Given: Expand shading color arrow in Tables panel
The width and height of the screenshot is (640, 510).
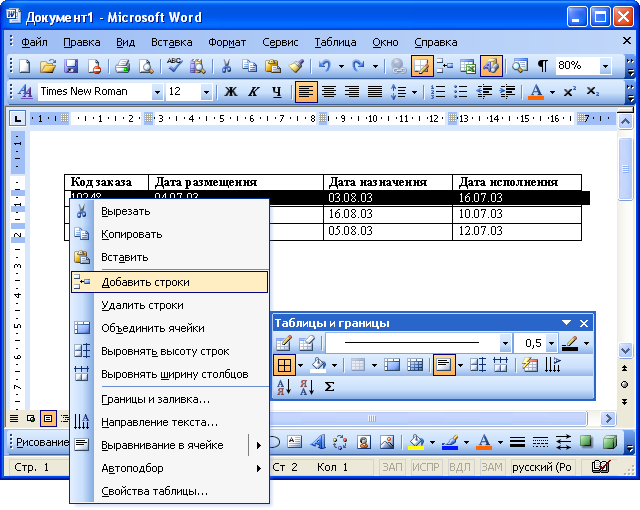Looking at the screenshot, I should tap(334, 365).
